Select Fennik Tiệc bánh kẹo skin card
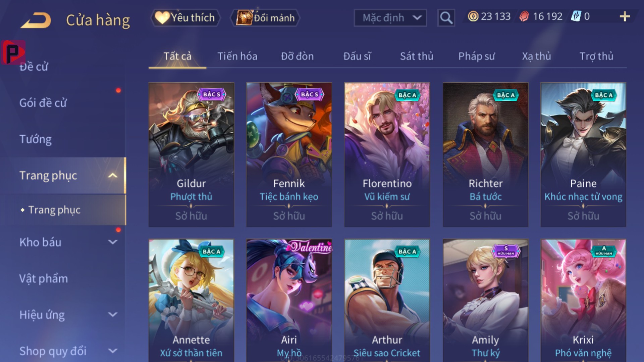The image size is (644, 362). pyautogui.click(x=289, y=155)
